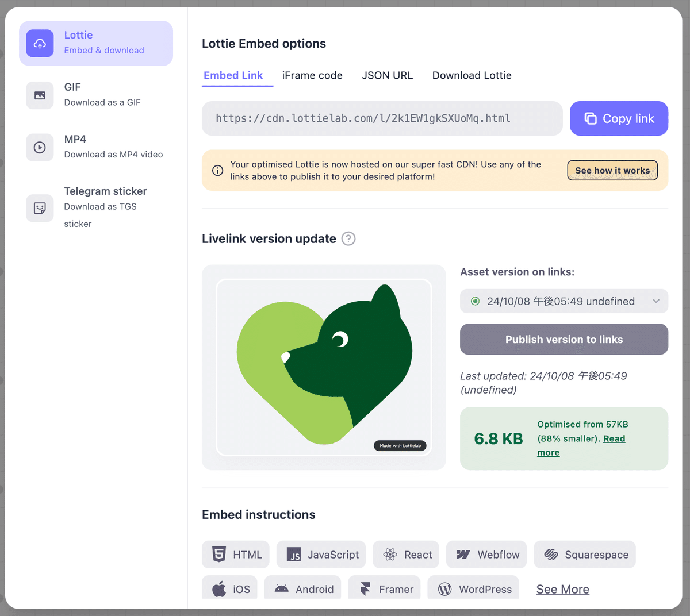
Task: Click the See how it works button
Action: (612, 171)
